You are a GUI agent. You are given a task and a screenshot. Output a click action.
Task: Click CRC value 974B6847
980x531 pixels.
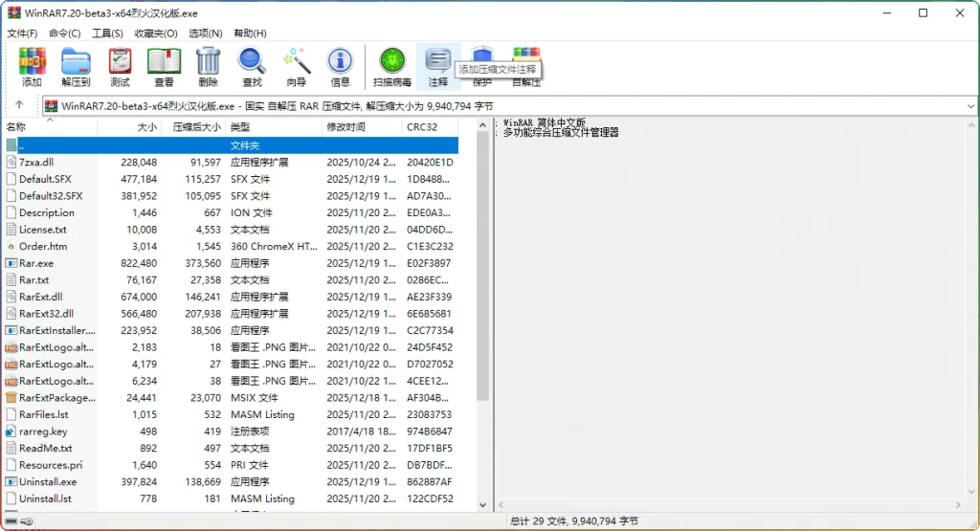(430, 431)
